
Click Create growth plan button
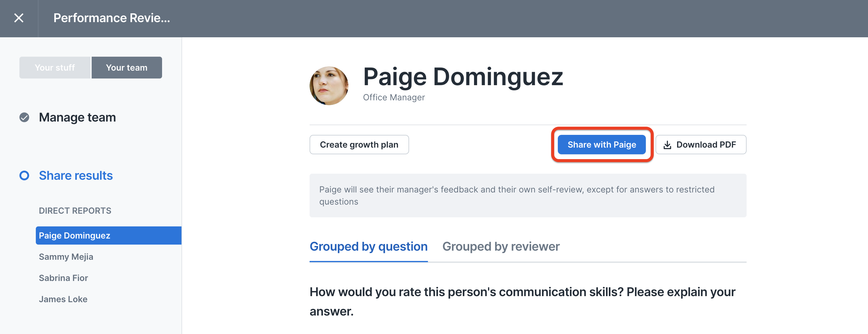coord(359,145)
